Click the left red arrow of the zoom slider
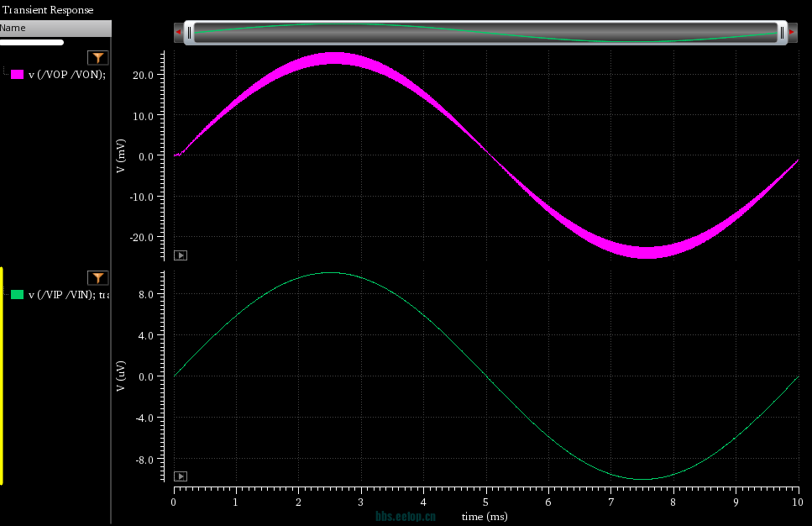 click(x=179, y=32)
